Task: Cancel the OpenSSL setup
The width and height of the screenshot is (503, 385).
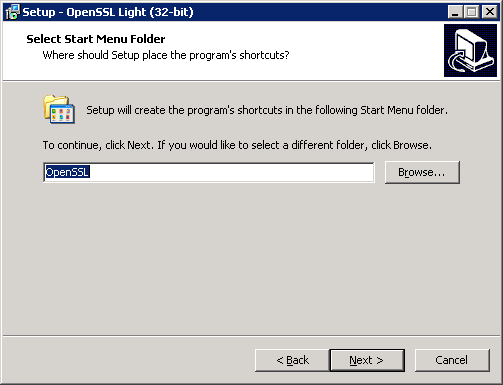Action: 452,360
